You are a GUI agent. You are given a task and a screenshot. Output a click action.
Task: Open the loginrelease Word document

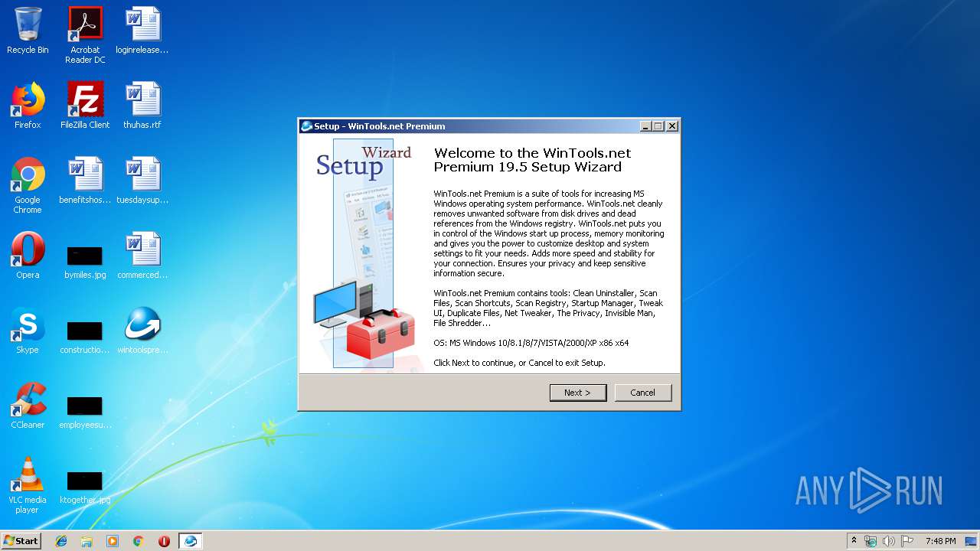tap(142, 31)
